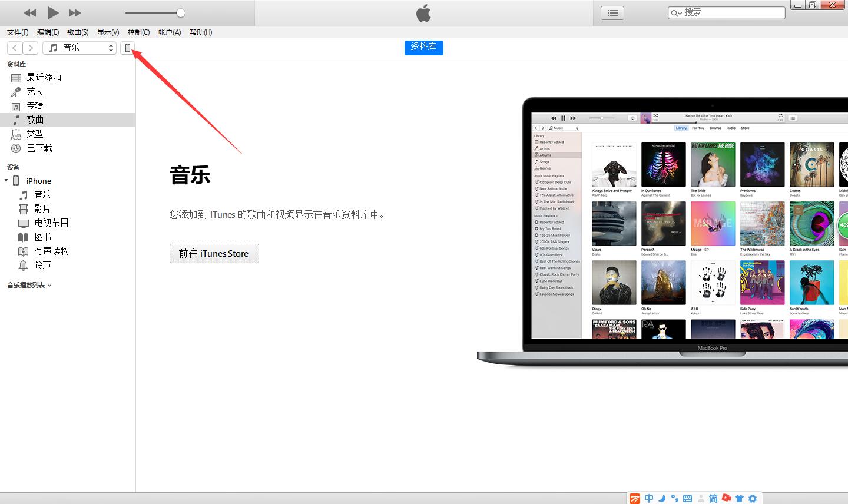Open the search magnifier options dropdown

[x=676, y=13]
